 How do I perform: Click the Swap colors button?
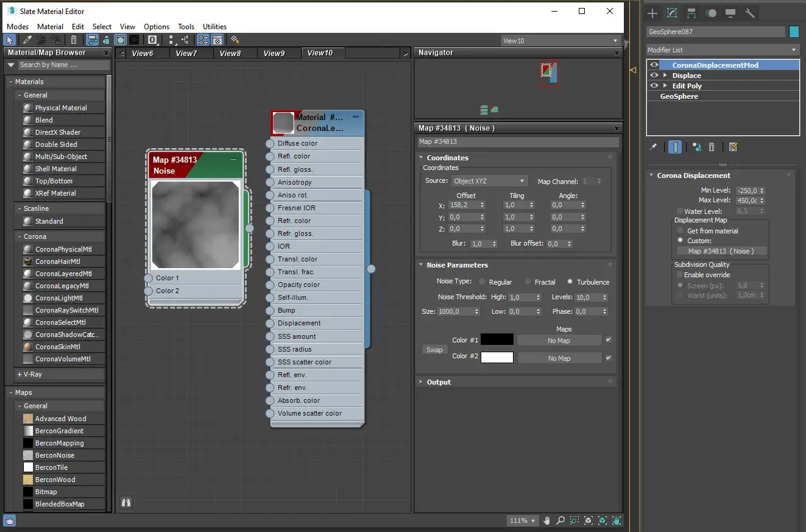[434, 350]
